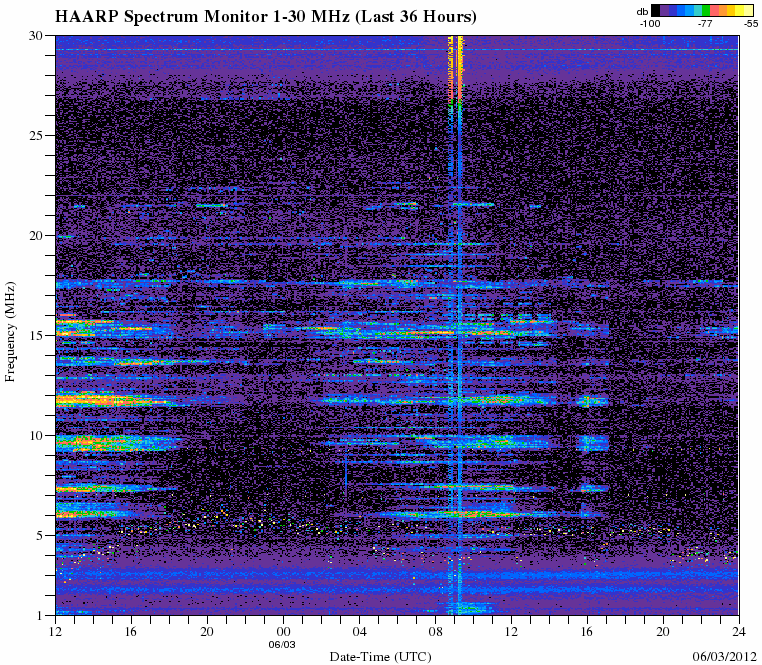Select the palest yellow swatch ending the legend
Viewport: 762px width, 665px height.
pyautogui.click(x=748, y=10)
